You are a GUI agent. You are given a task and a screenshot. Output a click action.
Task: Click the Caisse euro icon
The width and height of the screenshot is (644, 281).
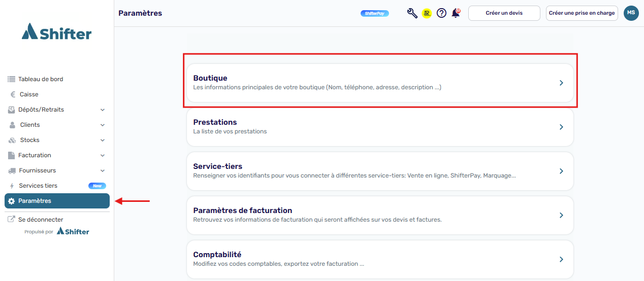tap(13, 94)
